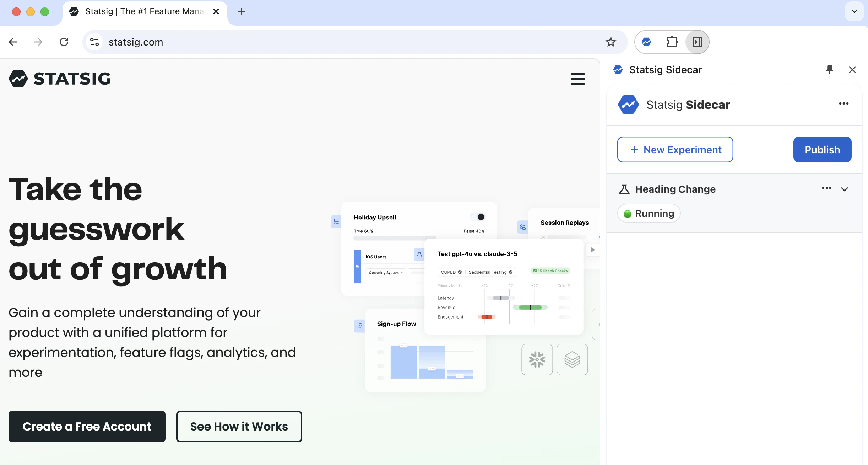Open the Operating System dropdown under iOS Users

pyautogui.click(x=386, y=273)
